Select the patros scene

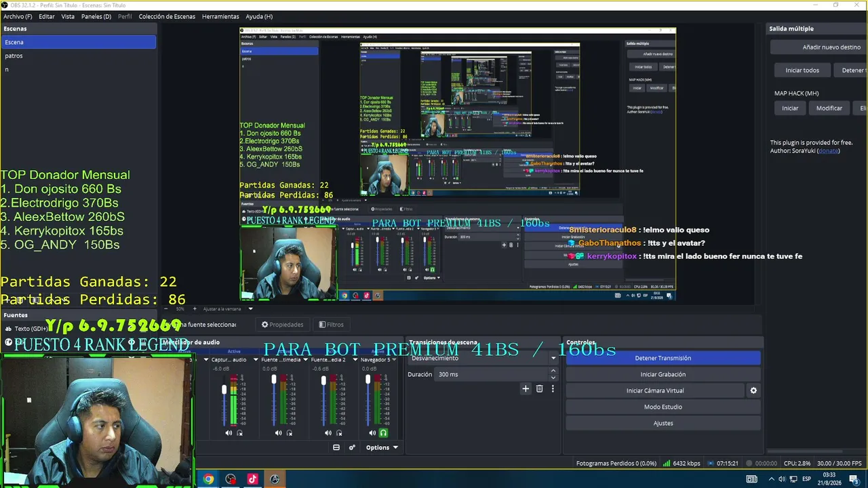tap(78, 56)
